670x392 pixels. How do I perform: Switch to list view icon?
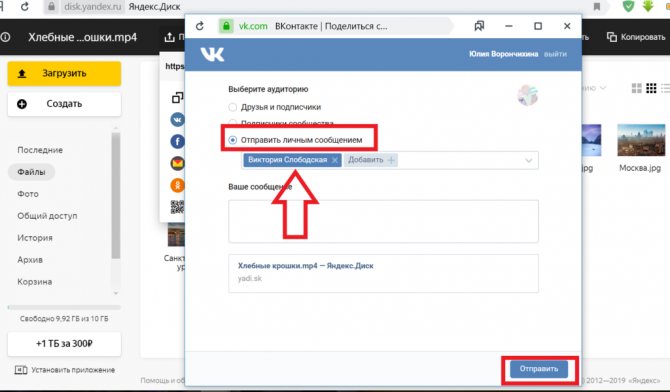[x=665, y=88]
